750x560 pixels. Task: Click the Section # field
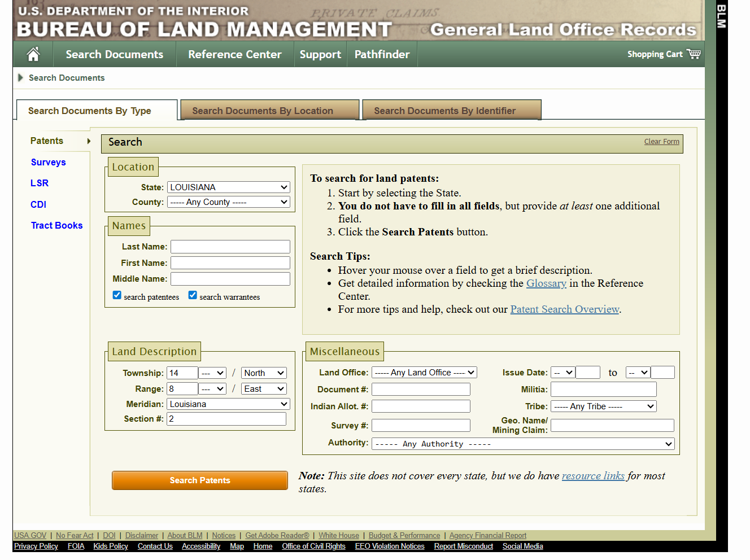point(226,419)
